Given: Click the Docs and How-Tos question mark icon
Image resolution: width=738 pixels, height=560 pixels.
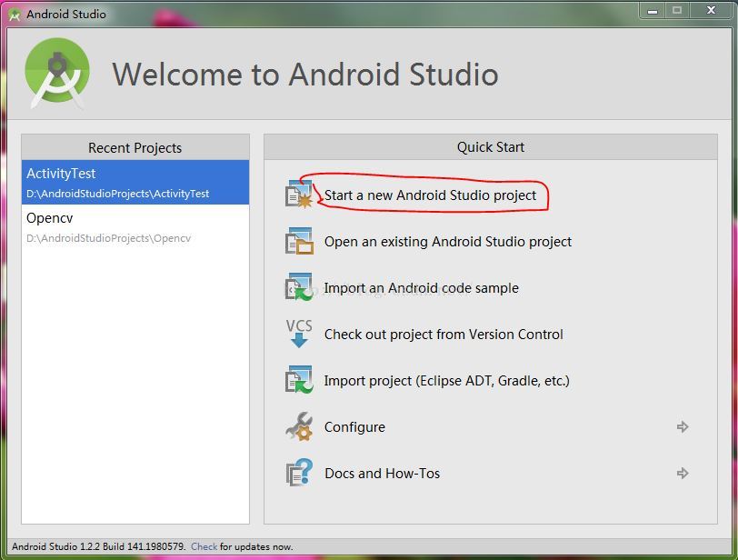Looking at the screenshot, I should click(299, 473).
